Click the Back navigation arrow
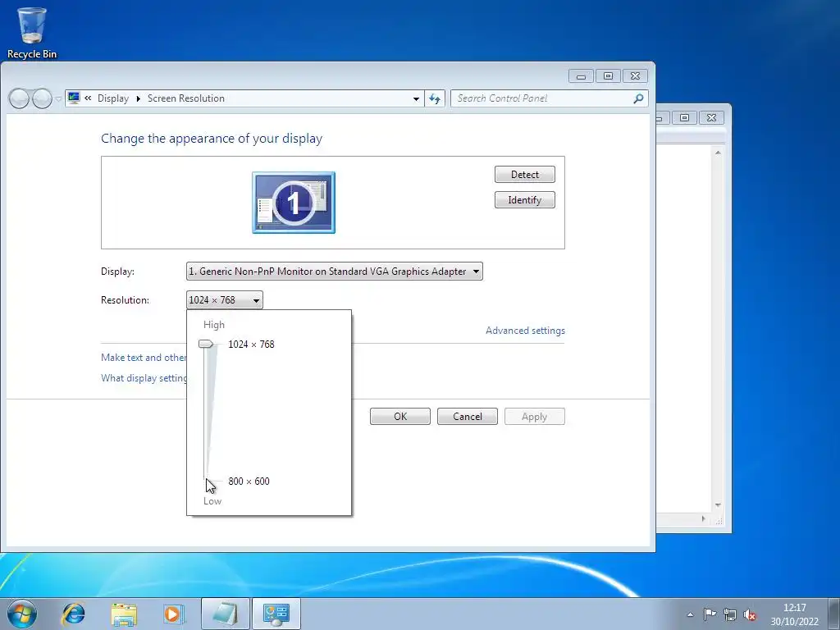This screenshot has width=840, height=630. coord(19,98)
